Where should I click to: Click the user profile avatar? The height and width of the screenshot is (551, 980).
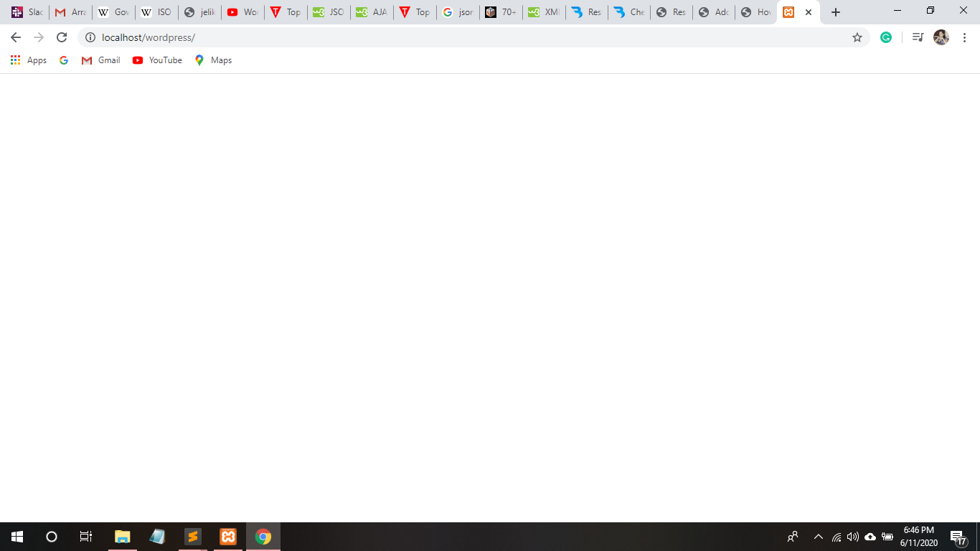[x=941, y=37]
